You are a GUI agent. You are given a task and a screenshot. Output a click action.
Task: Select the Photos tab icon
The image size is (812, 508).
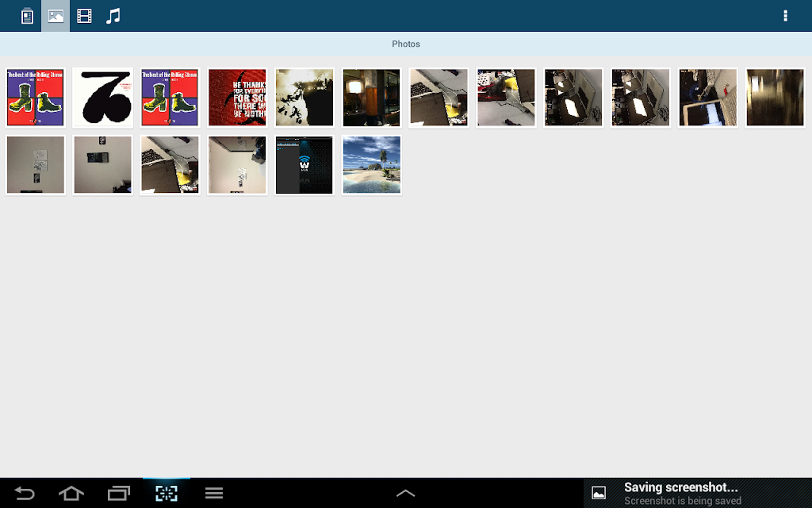(x=56, y=16)
